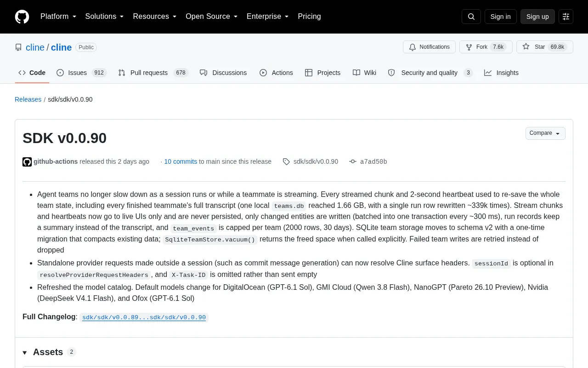Open the Pull requests tab
Image resolution: width=588 pixels, height=368 pixels.
[153, 73]
